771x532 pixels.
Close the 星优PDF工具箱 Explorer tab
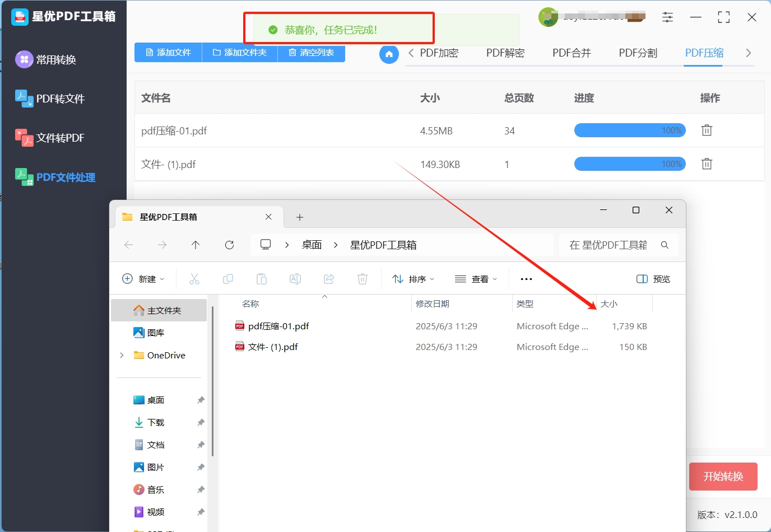[x=268, y=217]
